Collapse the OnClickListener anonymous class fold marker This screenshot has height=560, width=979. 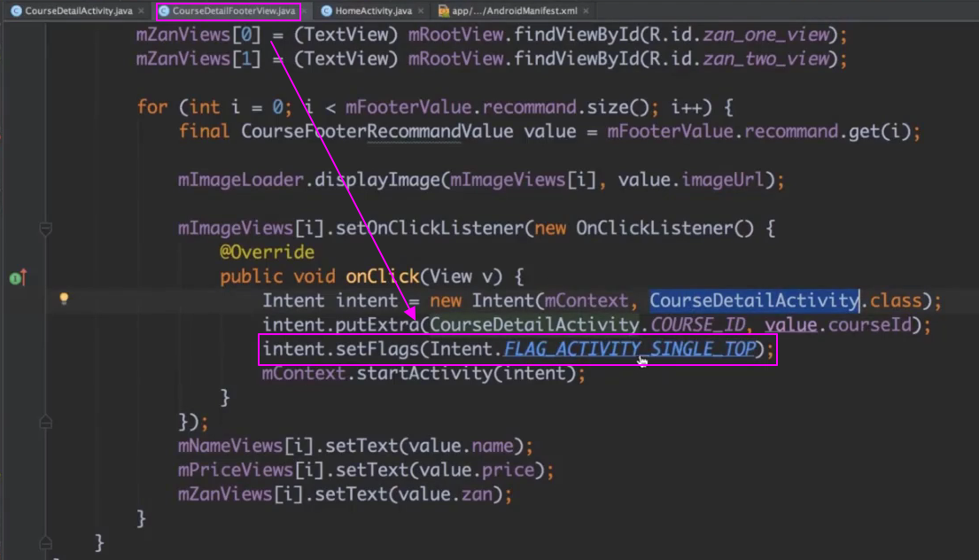[x=45, y=229]
